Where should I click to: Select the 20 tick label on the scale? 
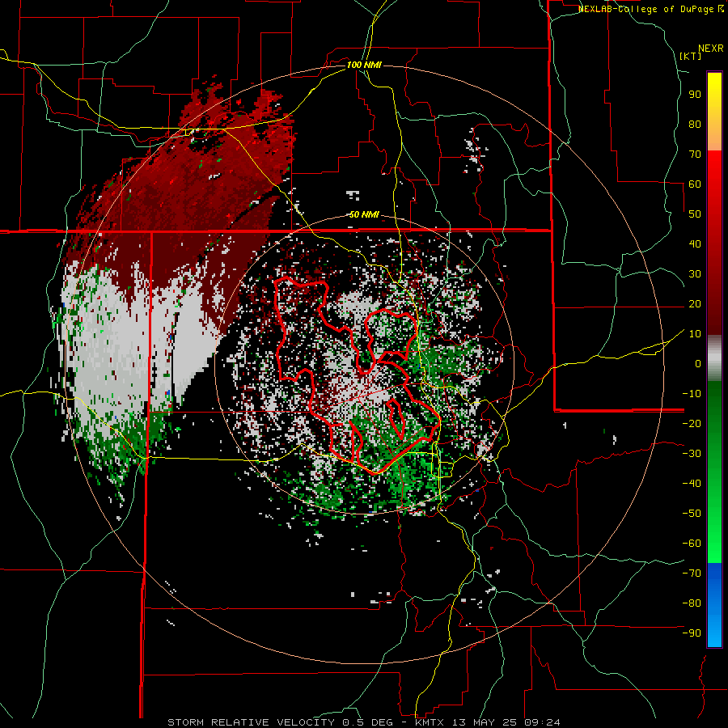pyautogui.click(x=695, y=304)
